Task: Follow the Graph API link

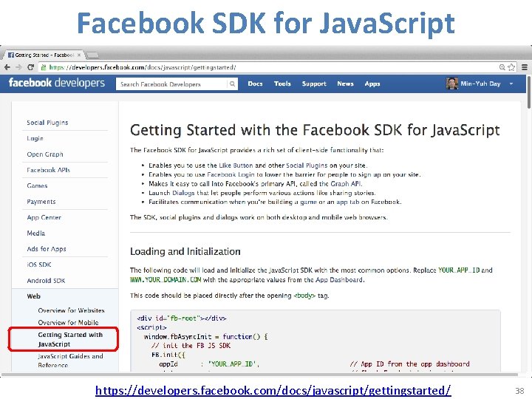Action: [346, 184]
